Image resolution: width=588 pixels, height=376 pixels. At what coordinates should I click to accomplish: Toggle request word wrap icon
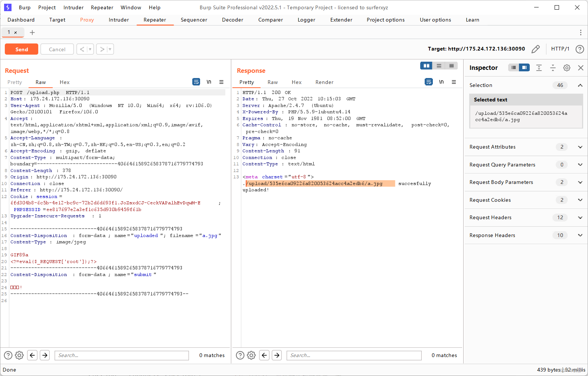tap(196, 82)
